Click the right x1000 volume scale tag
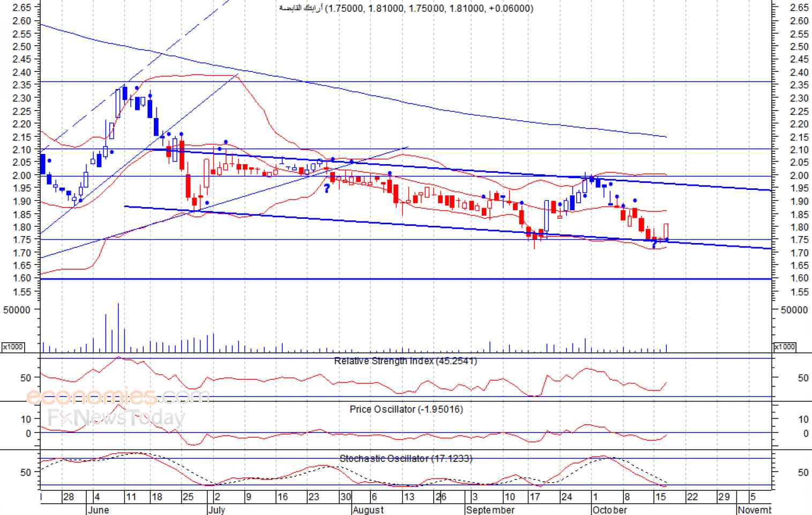 tap(785, 347)
